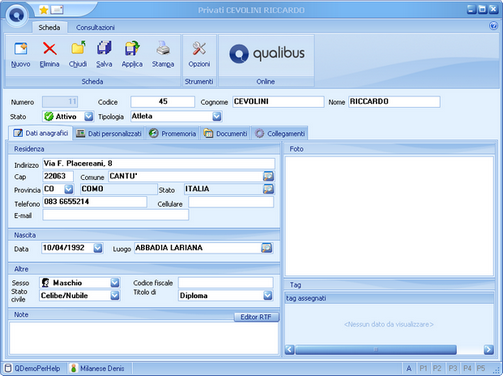The image size is (503, 376).
Task: Click the Numero field showing 11
Action: (x=60, y=102)
